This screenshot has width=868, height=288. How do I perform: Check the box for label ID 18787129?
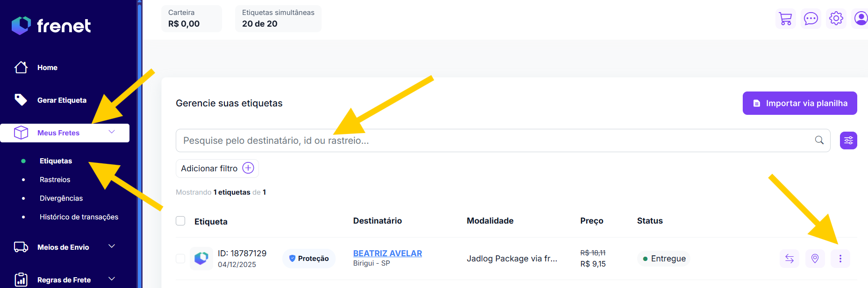click(180, 259)
